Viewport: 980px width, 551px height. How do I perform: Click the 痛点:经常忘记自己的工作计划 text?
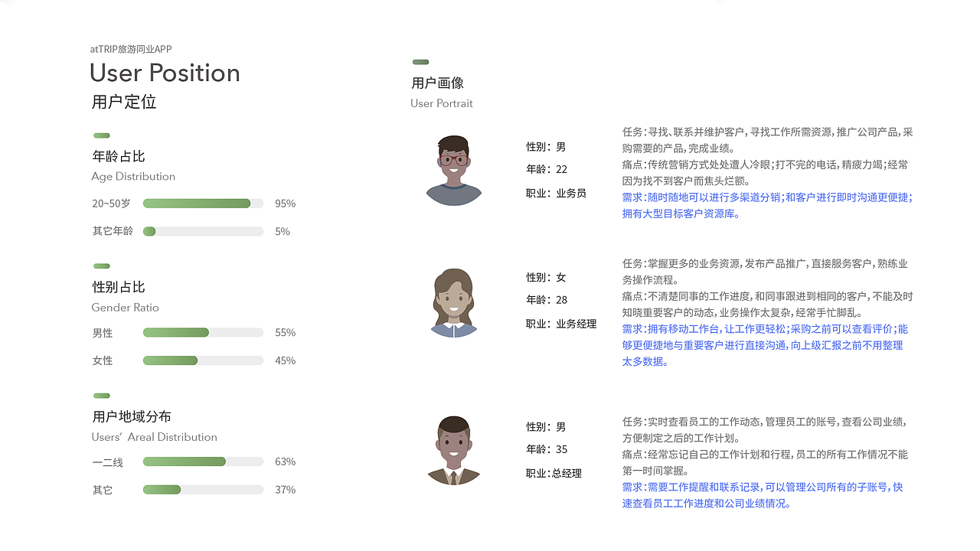765,462
